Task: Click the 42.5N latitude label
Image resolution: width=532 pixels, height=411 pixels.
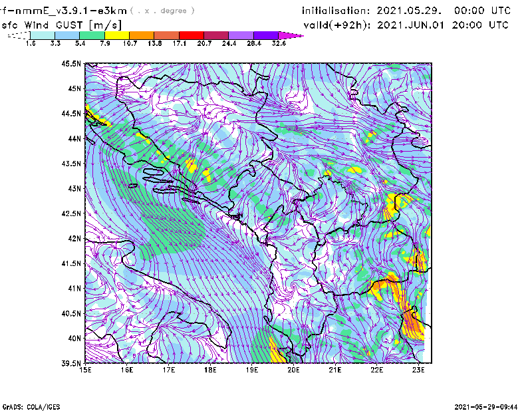Action: click(71, 213)
